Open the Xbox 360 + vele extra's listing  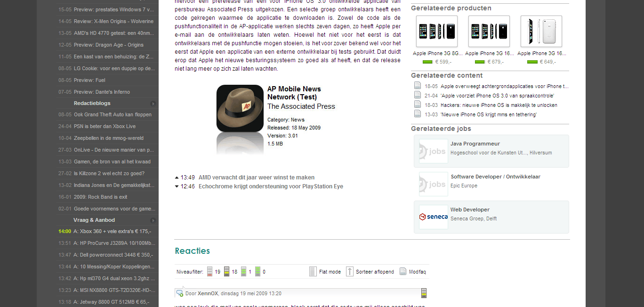pos(113,231)
